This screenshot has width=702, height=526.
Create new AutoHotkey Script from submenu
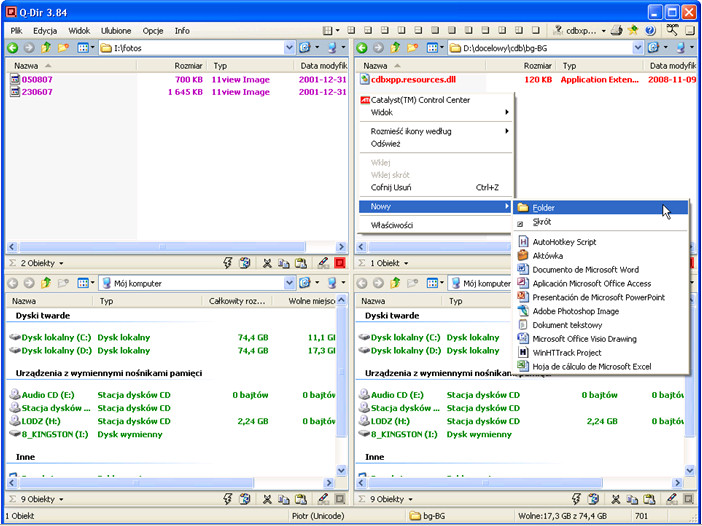pos(601,242)
